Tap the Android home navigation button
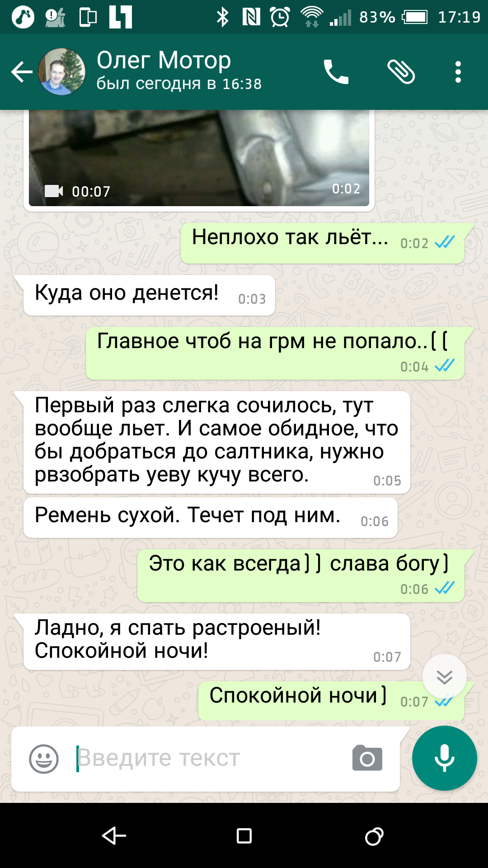Viewport: 488px width, 868px height. pyautogui.click(x=244, y=836)
